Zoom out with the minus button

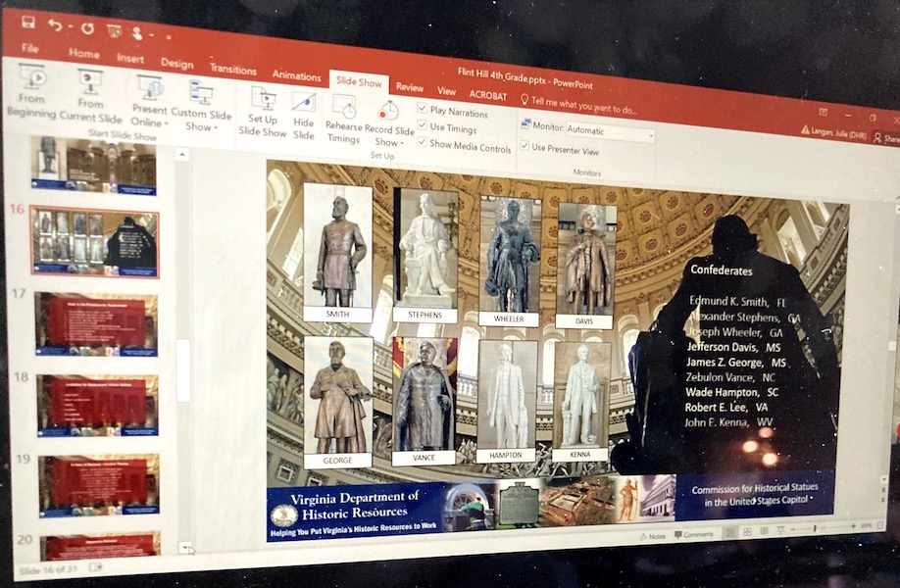793,529
